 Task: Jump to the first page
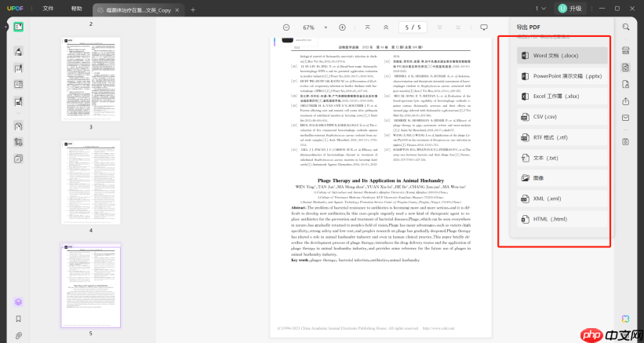[x=368, y=27]
